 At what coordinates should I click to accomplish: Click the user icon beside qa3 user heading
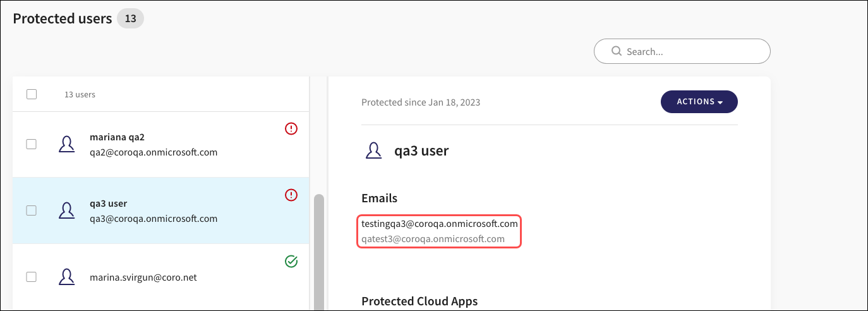tap(373, 151)
